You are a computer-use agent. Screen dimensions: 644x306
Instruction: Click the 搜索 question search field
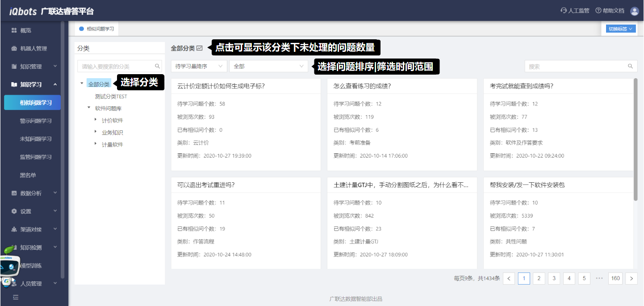(576, 66)
